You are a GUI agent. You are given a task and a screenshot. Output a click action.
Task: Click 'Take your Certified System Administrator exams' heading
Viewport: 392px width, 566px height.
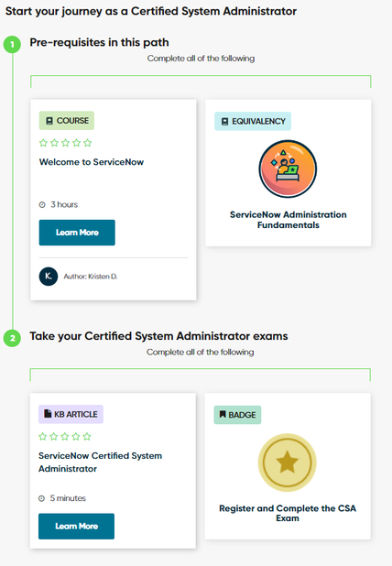[158, 336]
